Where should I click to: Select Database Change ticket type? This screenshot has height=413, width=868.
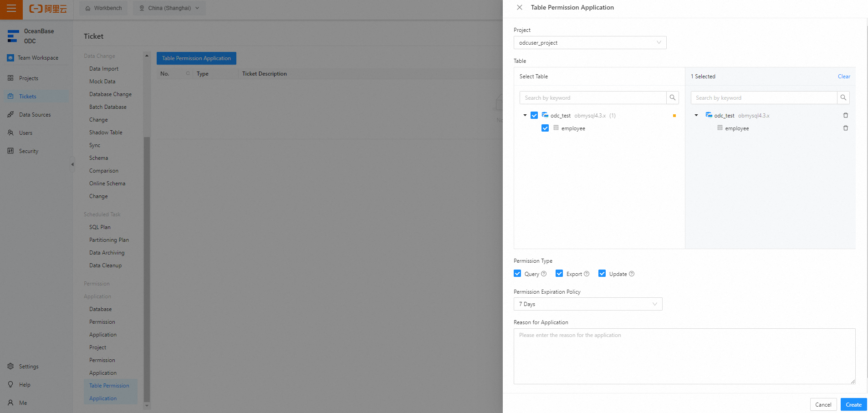pos(110,94)
